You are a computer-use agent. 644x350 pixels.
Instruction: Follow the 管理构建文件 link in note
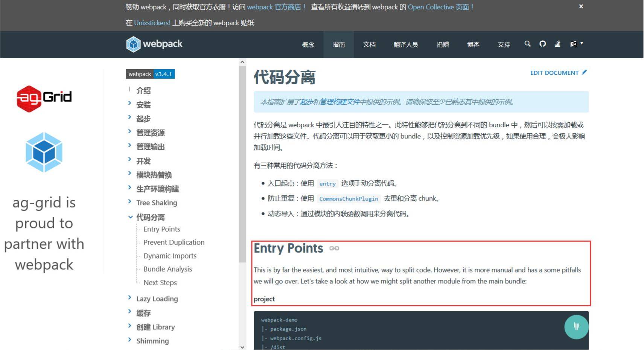340,102
